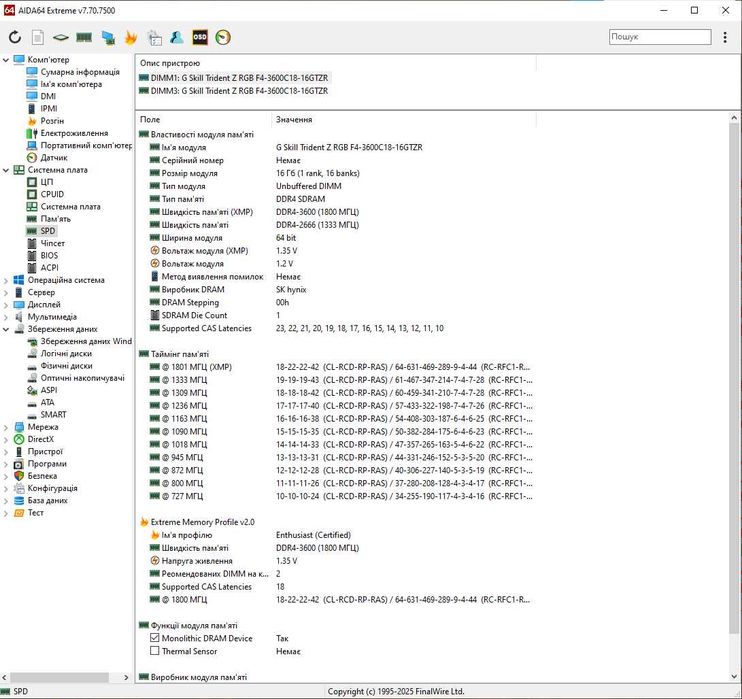
Task: Open the memory module toolbar icon
Action: tap(84, 37)
